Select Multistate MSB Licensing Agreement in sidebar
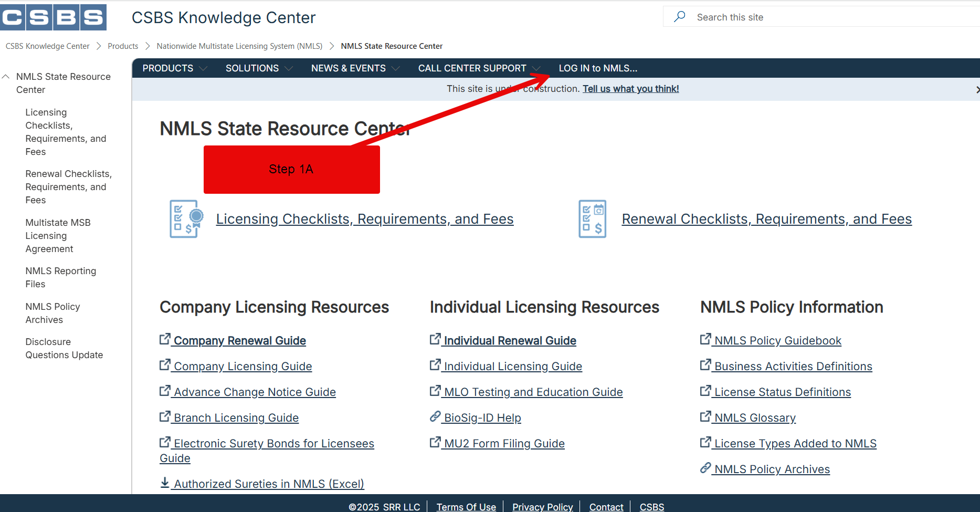The height and width of the screenshot is (512, 980). 58,236
